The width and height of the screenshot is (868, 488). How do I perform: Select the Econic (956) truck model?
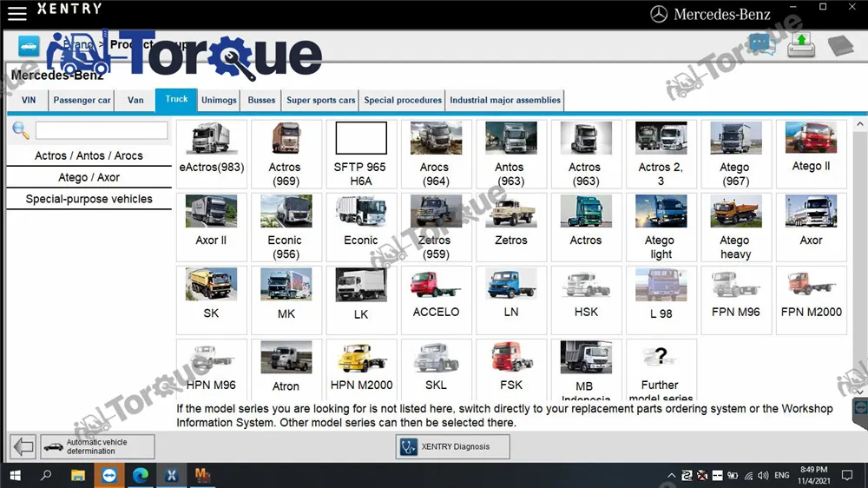286,228
